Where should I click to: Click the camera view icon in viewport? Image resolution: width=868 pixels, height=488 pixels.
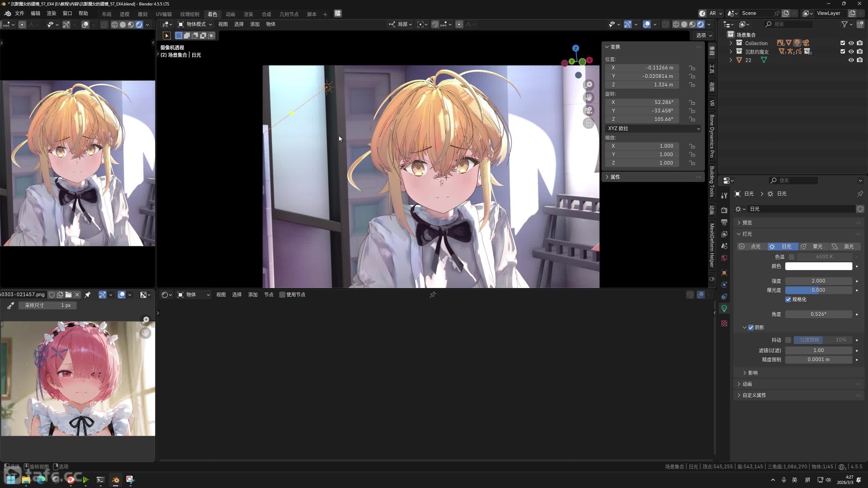point(589,111)
